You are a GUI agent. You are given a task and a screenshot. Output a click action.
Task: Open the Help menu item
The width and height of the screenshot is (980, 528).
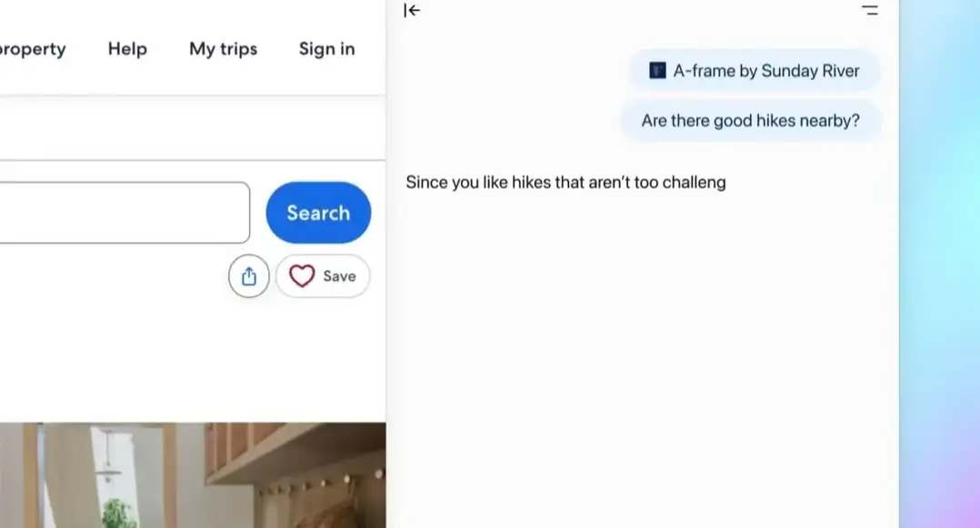[127, 49]
